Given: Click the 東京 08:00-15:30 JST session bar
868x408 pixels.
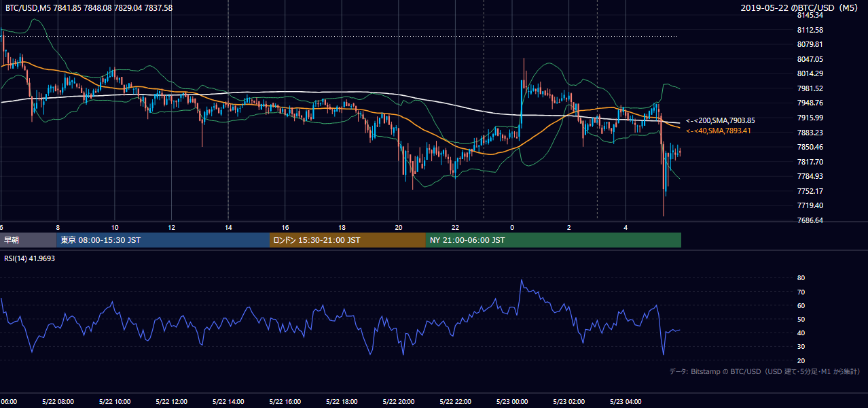Looking at the screenshot, I should (163, 240).
